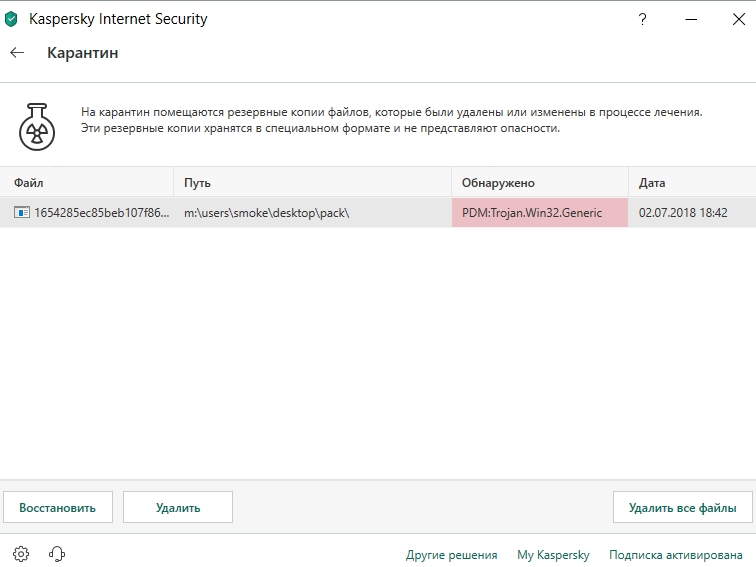756x567 pixels.
Task: Open support via the headset icon
Action: (x=57, y=554)
